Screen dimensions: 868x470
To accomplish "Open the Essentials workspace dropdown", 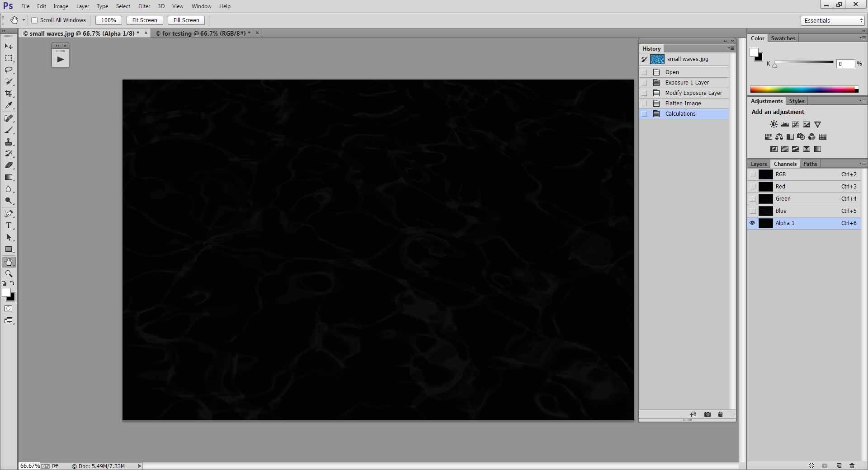I will click(x=833, y=20).
